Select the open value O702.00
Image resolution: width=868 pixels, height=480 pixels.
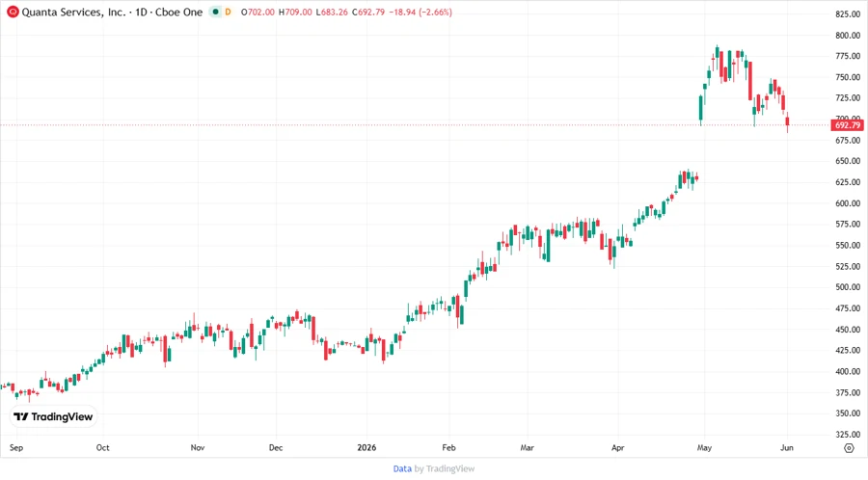pyautogui.click(x=258, y=12)
